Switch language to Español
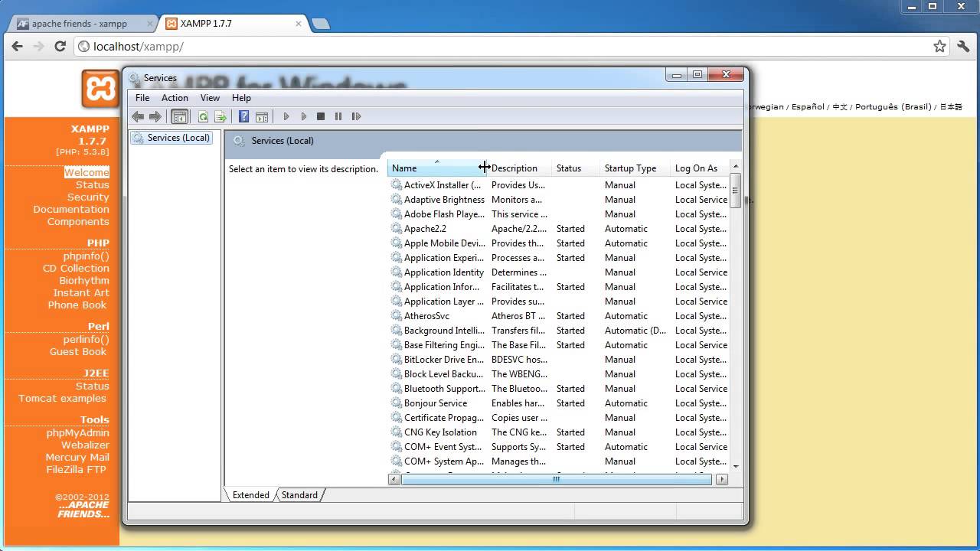980x551 pixels. (x=808, y=106)
